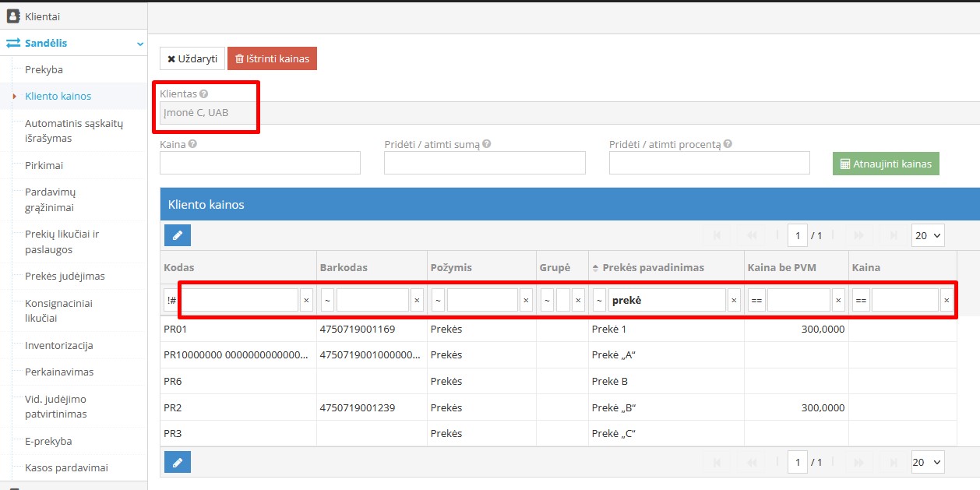This screenshot has width=980, height=490.
Task: Open the bottom page size dropdown
Action: tap(927, 462)
